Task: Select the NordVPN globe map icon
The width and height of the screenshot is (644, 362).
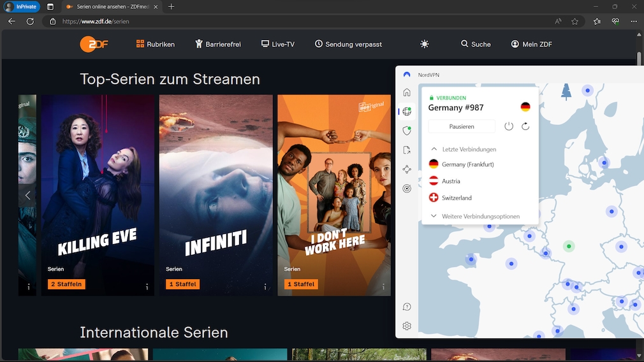Action: (x=407, y=112)
